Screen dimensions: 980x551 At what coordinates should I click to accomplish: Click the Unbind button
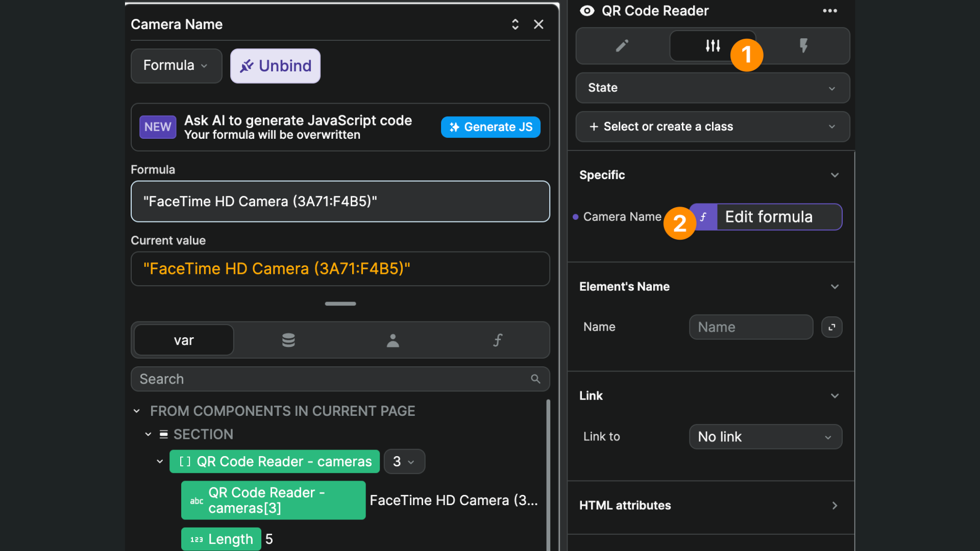coord(275,65)
